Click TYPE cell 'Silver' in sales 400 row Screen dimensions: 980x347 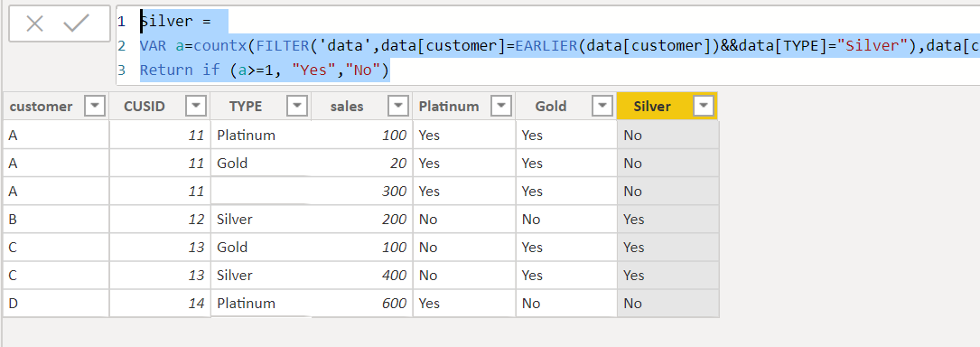tap(261, 275)
